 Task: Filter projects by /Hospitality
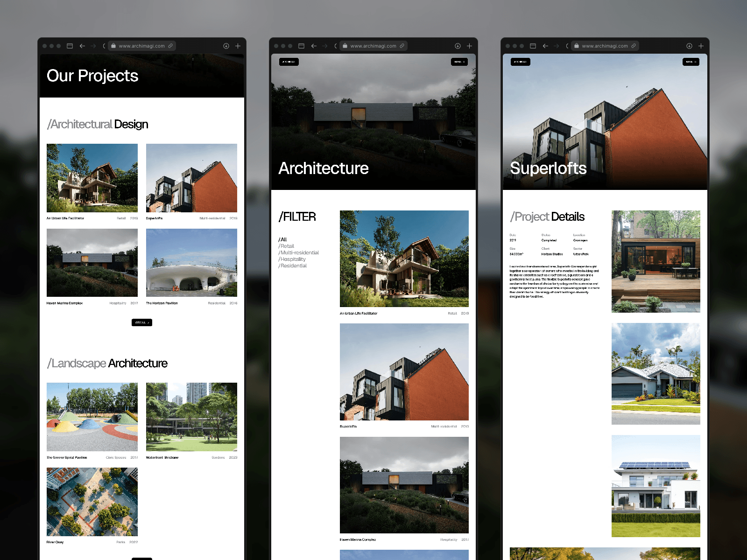click(292, 259)
